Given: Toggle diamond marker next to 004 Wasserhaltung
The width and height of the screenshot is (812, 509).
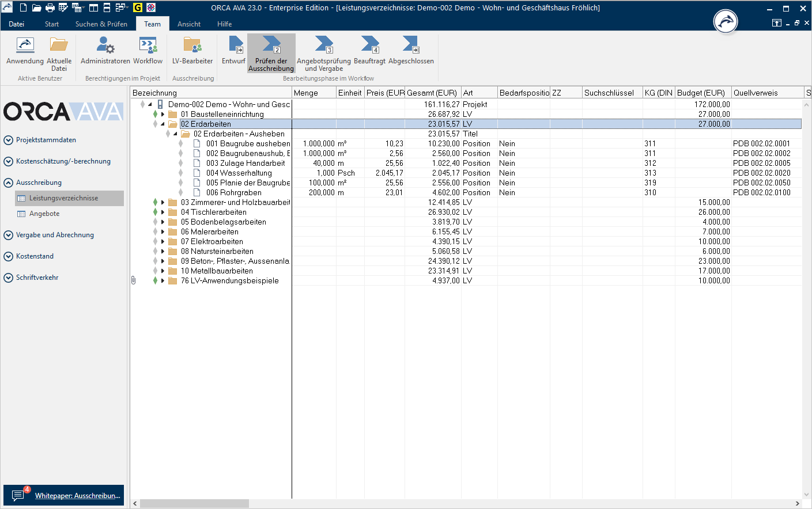Looking at the screenshot, I should pyautogui.click(x=180, y=173).
